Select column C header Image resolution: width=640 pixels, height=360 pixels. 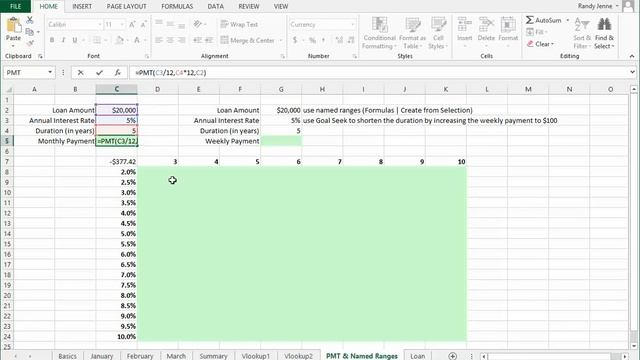[116, 89]
